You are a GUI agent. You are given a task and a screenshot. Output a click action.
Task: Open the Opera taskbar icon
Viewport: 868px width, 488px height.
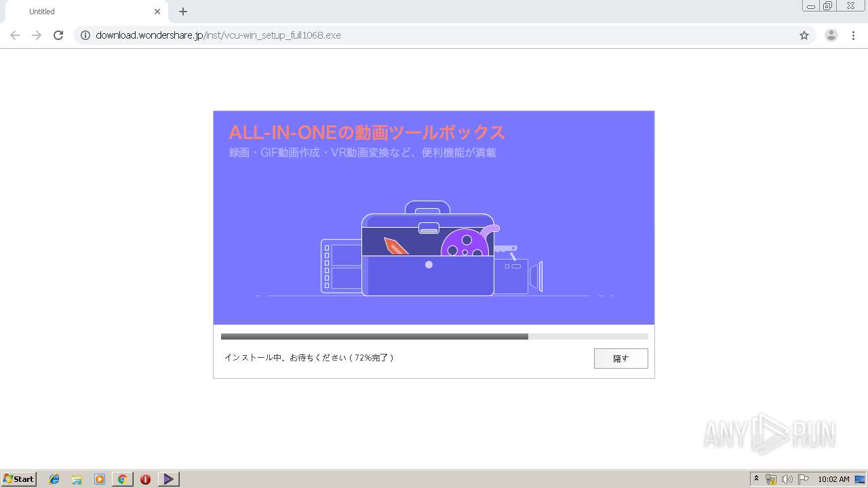[145, 479]
